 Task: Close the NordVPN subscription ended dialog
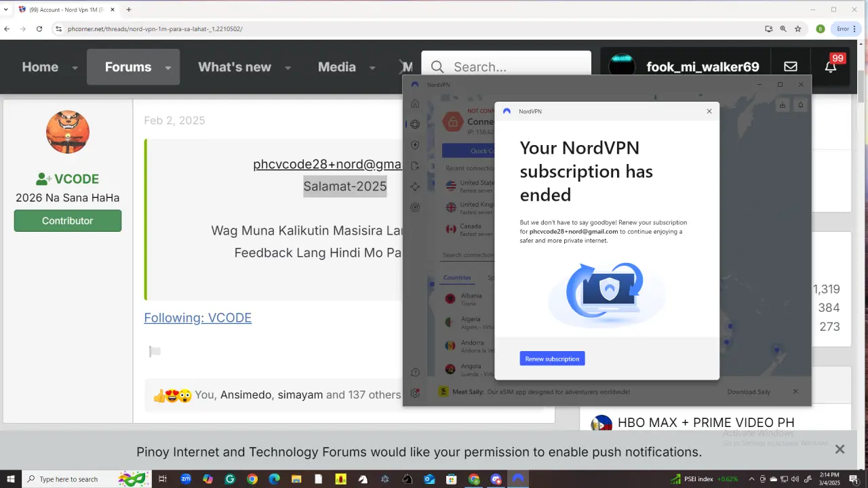709,111
